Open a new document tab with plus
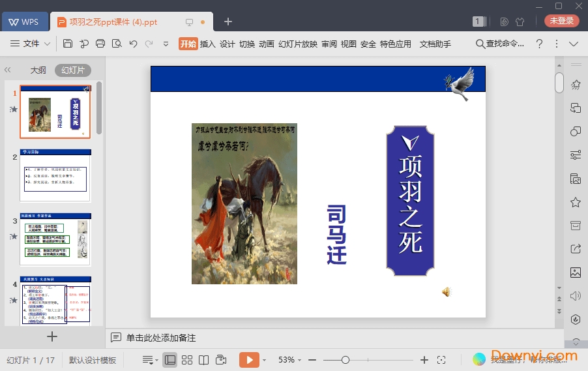The width and height of the screenshot is (588, 371). (x=228, y=22)
